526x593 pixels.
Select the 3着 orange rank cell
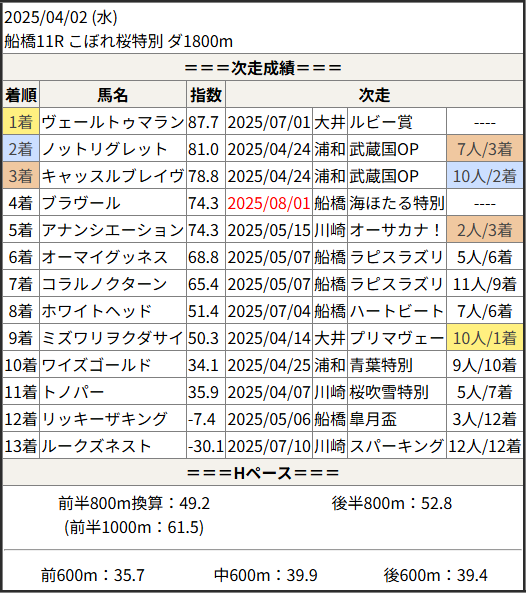[21, 176]
